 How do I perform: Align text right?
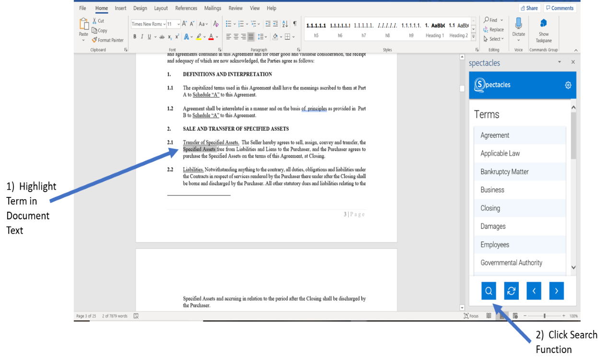pos(244,37)
